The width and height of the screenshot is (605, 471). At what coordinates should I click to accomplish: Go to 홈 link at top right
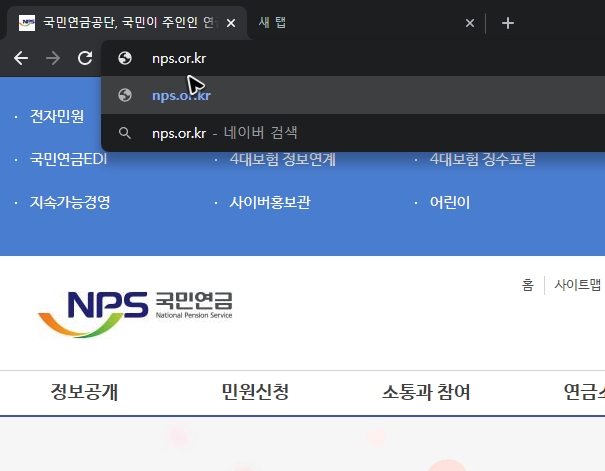point(527,285)
